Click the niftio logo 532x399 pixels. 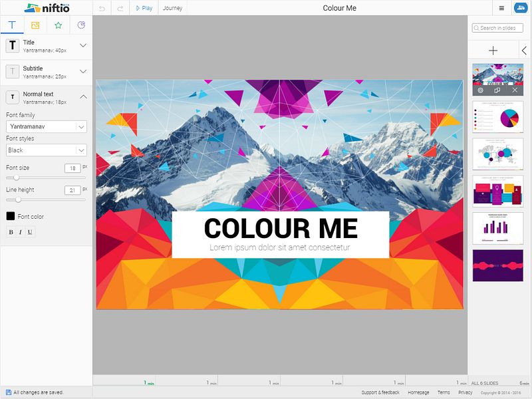[47, 8]
